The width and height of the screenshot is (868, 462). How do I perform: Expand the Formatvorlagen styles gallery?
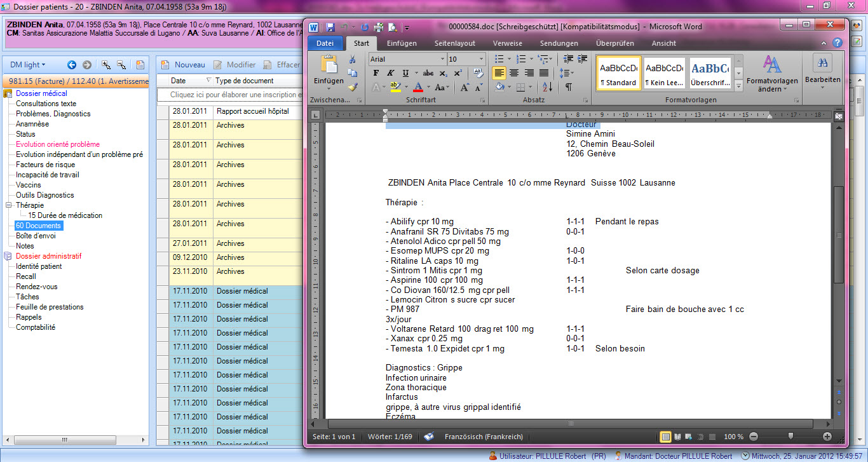738,86
